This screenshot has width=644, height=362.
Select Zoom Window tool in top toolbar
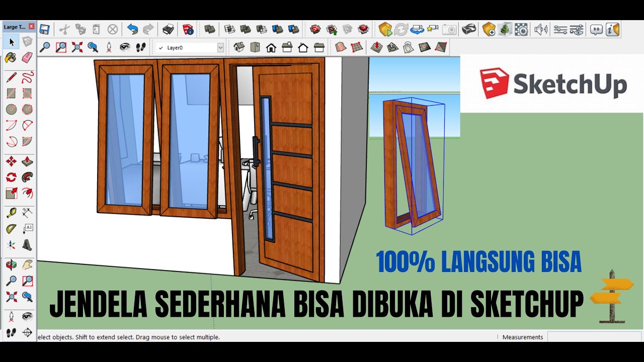(x=61, y=47)
